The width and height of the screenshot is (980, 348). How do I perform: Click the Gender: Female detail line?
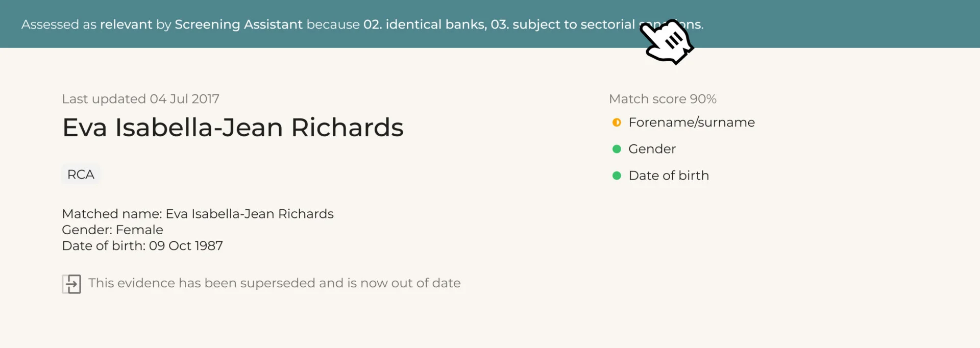112,230
